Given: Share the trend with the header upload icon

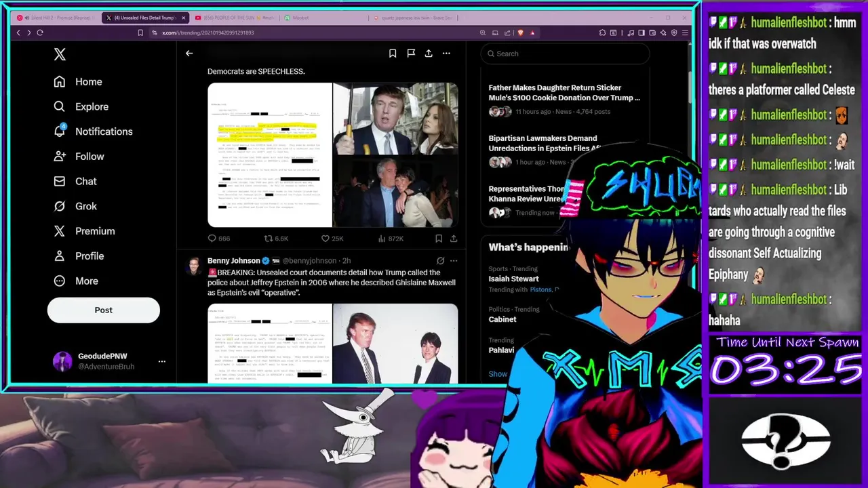Looking at the screenshot, I should coord(429,53).
